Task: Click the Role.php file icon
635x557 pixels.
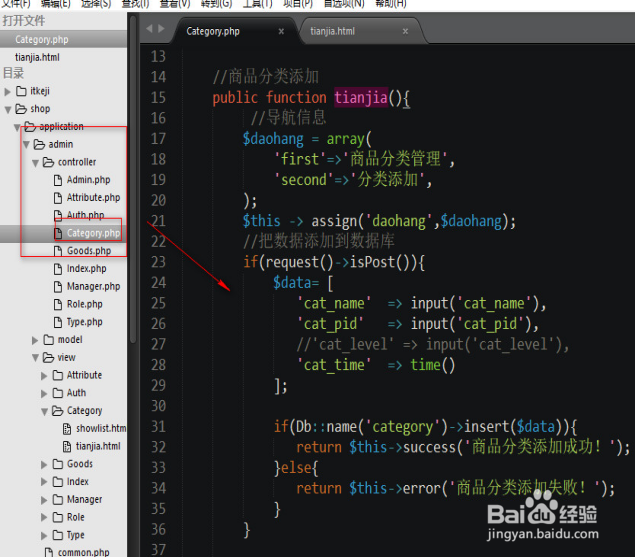Action: point(58,305)
